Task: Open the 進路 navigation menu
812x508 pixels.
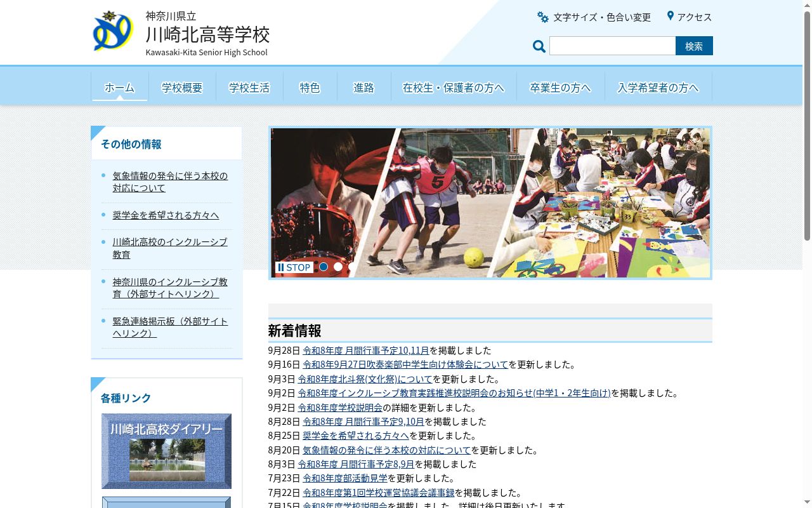Action: coord(364,88)
